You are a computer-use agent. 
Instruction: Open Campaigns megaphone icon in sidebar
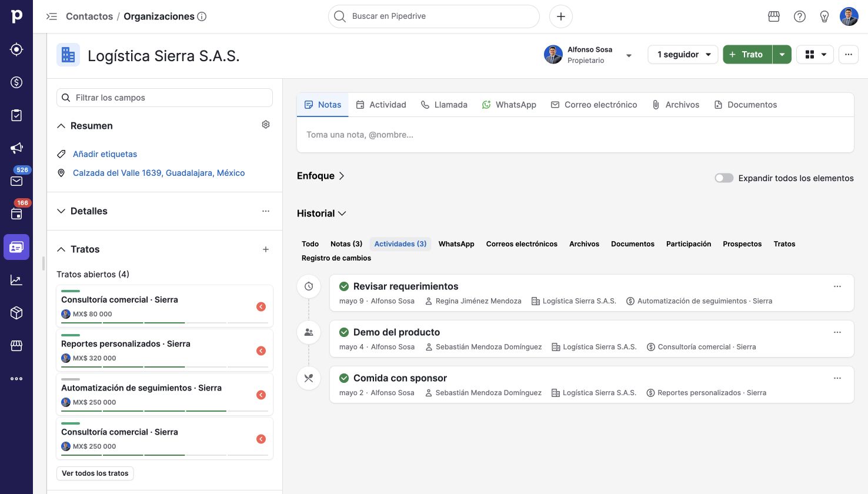pyautogui.click(x=16, y=148)
